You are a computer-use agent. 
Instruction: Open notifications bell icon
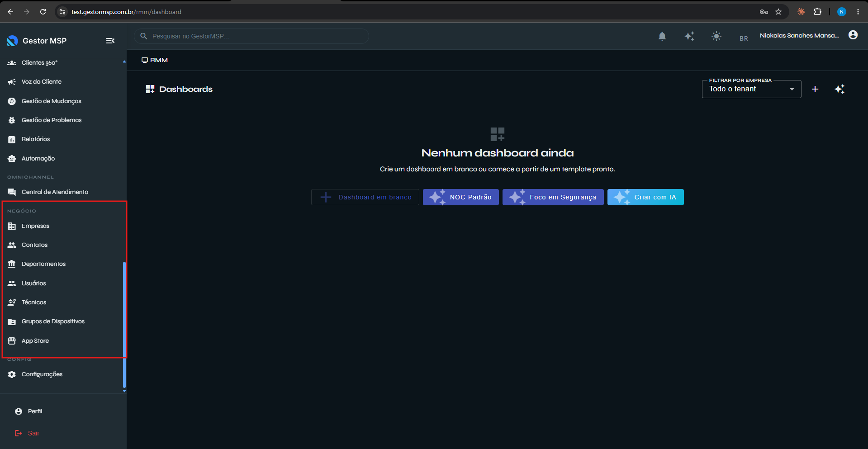[x=662, y=36]
